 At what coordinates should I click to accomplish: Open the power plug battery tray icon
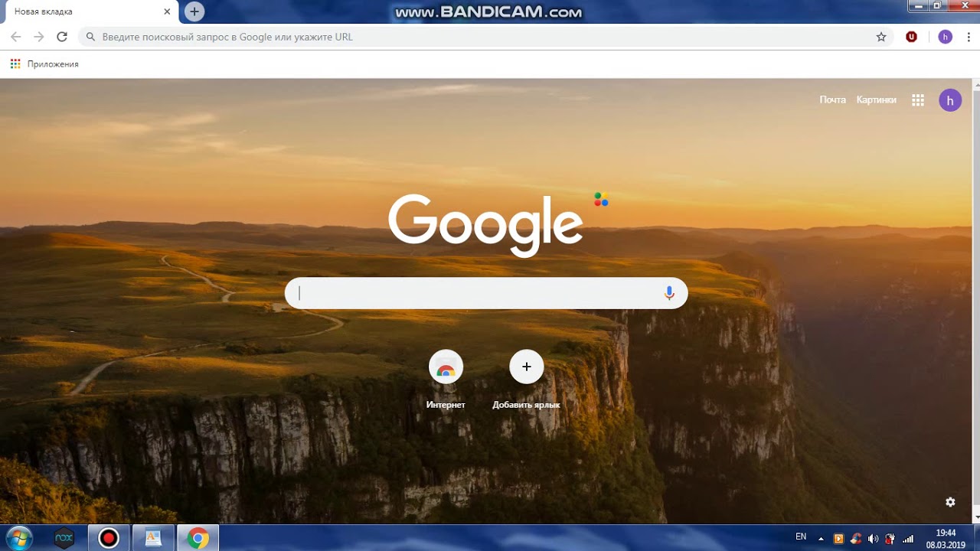point(890,539)
